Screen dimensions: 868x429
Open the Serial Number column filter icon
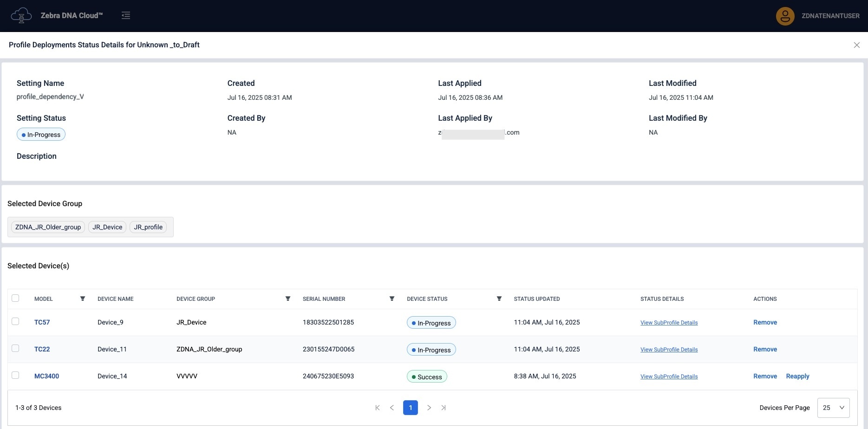392,299
